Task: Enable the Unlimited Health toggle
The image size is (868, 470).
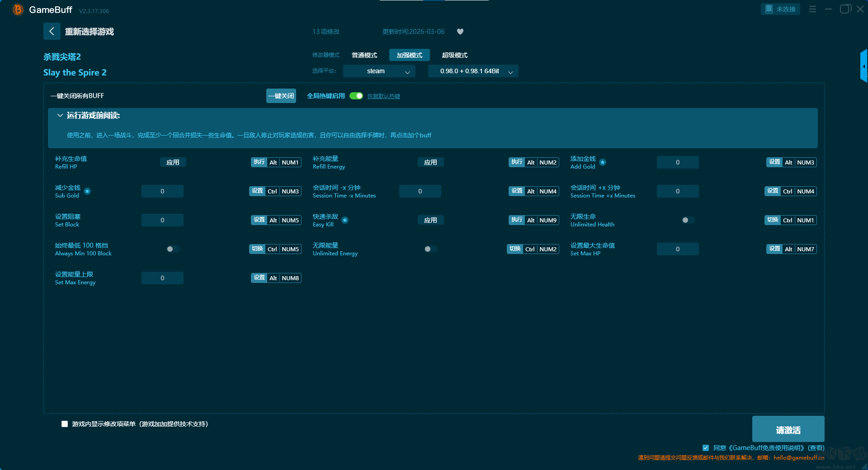Action: click(688, 220)
